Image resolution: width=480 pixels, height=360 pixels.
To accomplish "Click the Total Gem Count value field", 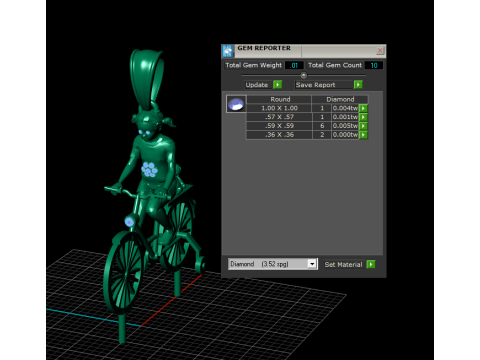I will point(374,65).
